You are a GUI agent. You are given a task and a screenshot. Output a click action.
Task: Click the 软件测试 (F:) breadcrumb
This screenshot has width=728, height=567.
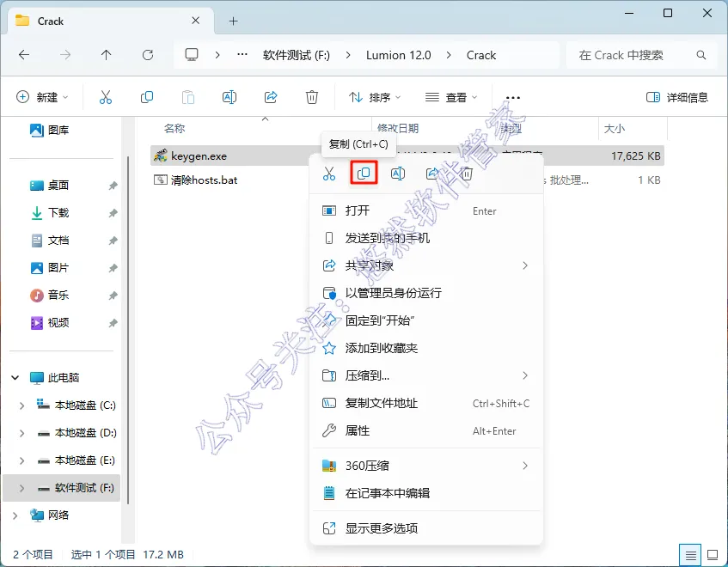pos(297,55)
